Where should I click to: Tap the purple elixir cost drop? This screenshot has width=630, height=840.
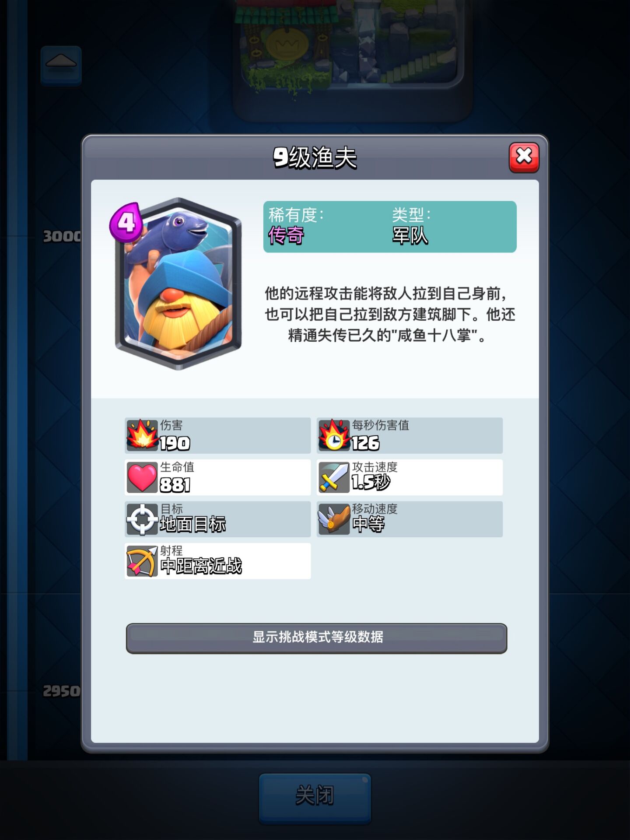coord(126,223)
